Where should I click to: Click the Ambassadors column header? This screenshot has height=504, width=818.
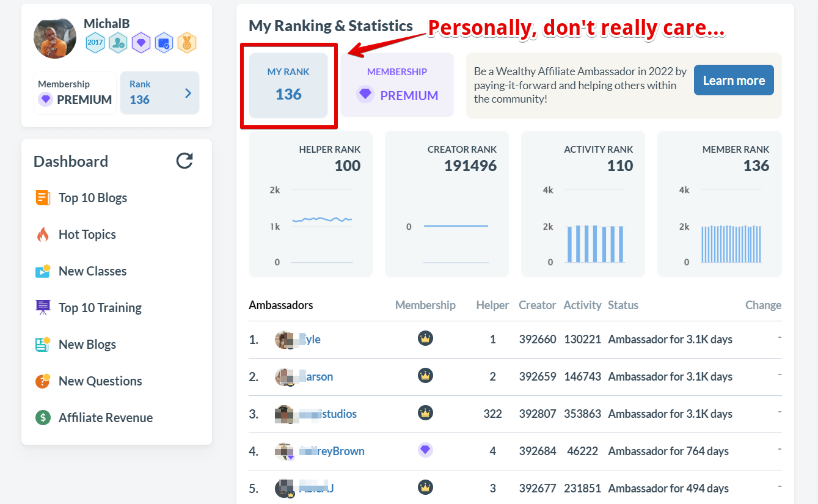281,305
